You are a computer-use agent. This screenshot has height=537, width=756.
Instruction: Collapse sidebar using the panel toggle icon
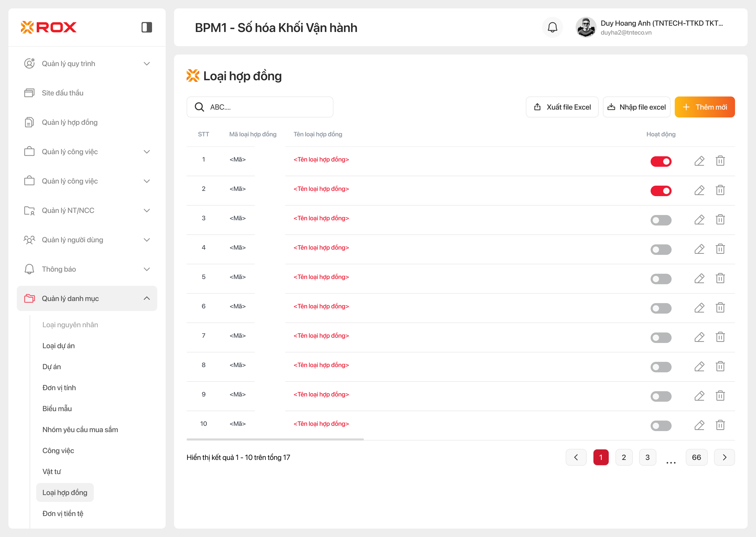tap(147, 27)
